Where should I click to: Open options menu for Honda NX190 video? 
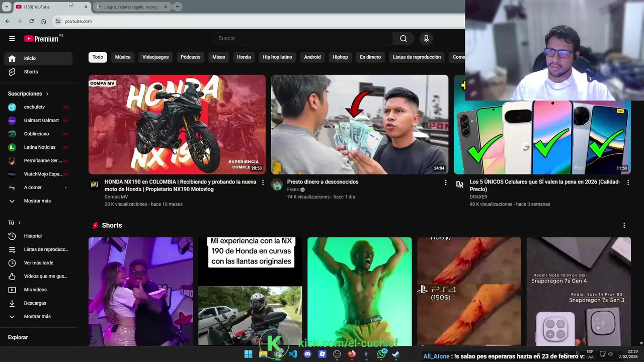(263, 183)
